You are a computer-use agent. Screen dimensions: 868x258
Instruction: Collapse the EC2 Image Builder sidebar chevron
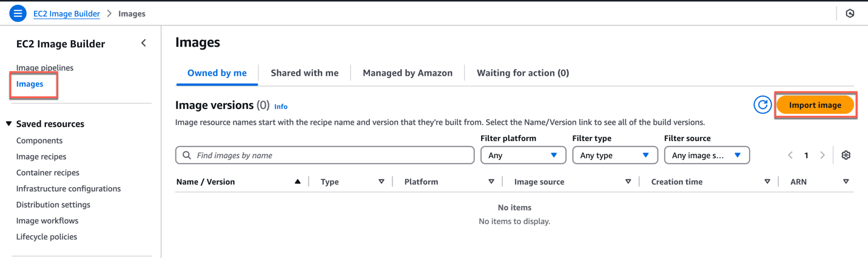coord(144,43)
